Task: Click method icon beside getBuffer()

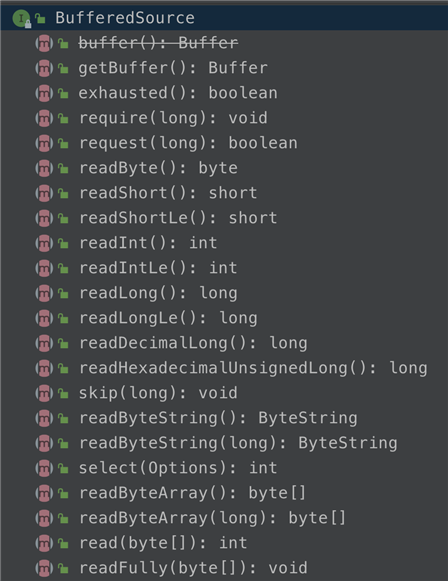Action: point(44,69)
